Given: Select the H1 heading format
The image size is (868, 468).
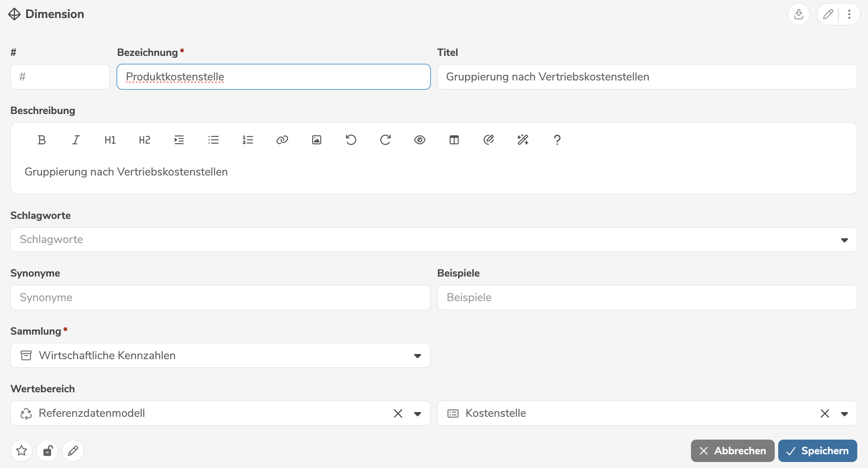Looking at the screenshot, I should [x=110, y=139].
